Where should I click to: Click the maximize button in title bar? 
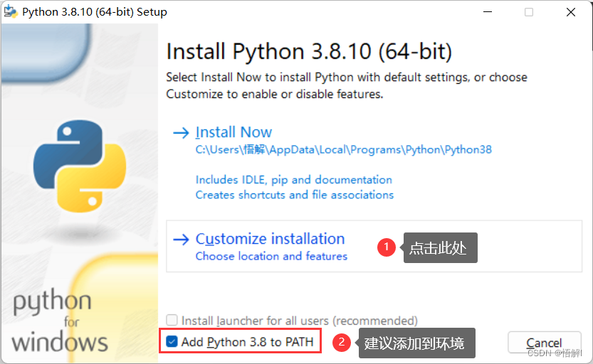(529, 12)
